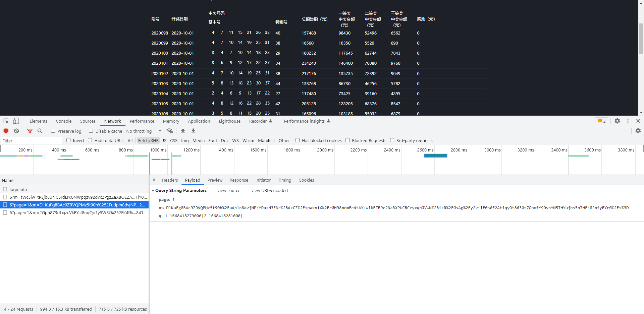Show the request Headers tab
The width and height of the screenshot is (644, 314).
click(x=170, y=180)
